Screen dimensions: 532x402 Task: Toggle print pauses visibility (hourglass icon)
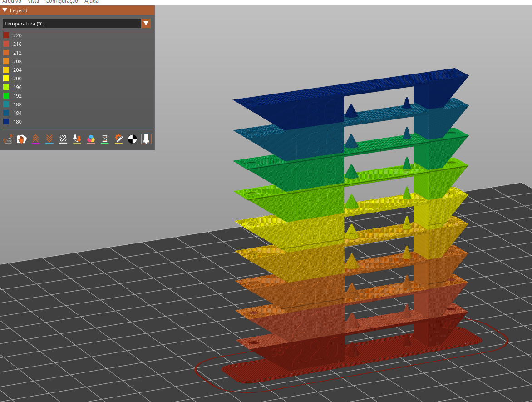[105, 139]
